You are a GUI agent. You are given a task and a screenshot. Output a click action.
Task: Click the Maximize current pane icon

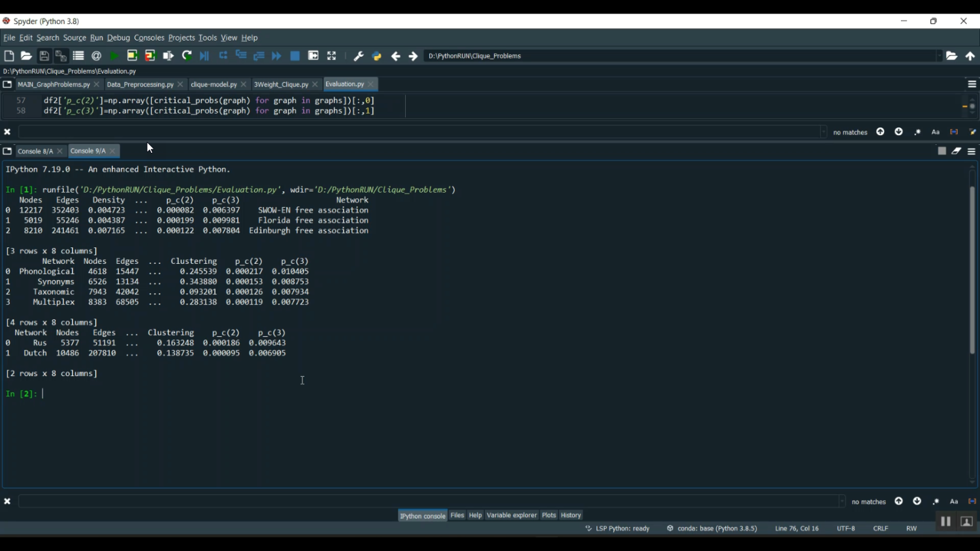(x=332, y=56)
